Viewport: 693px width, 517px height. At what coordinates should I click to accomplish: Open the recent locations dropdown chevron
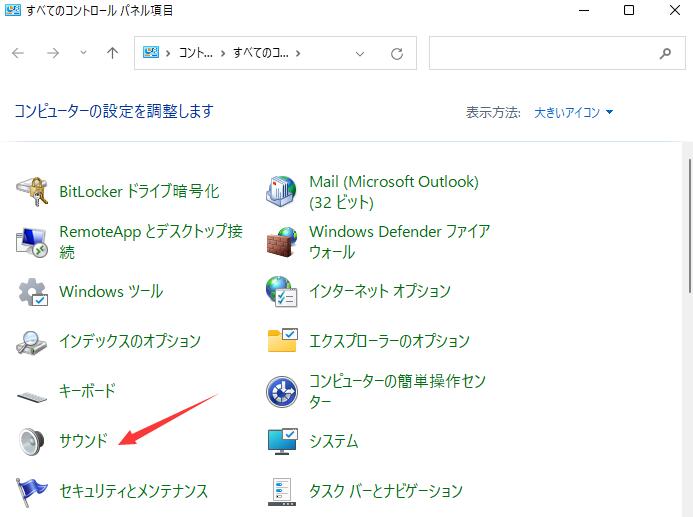coord(83,53)
